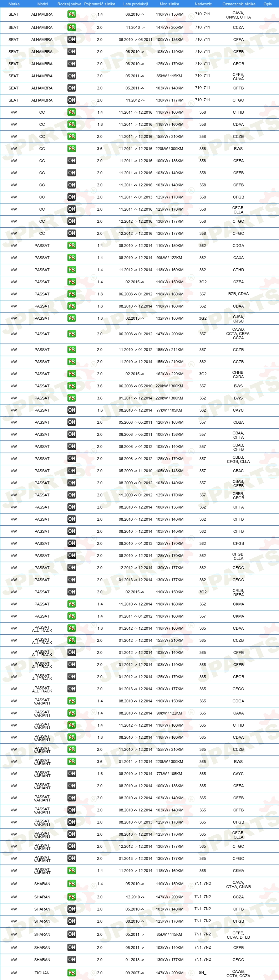
Task: Click engine code 'CAWB, CCTA, CBFA, CCZA'
Action: coord(238,334)
